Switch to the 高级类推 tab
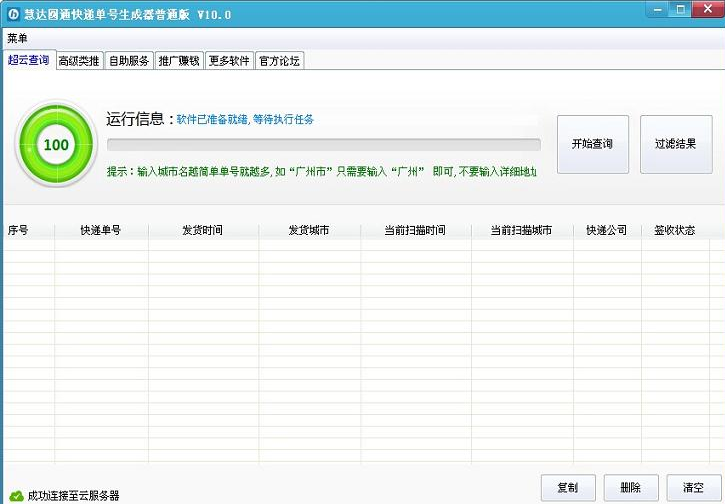This screenshot has height=504, width=725. 79,61
